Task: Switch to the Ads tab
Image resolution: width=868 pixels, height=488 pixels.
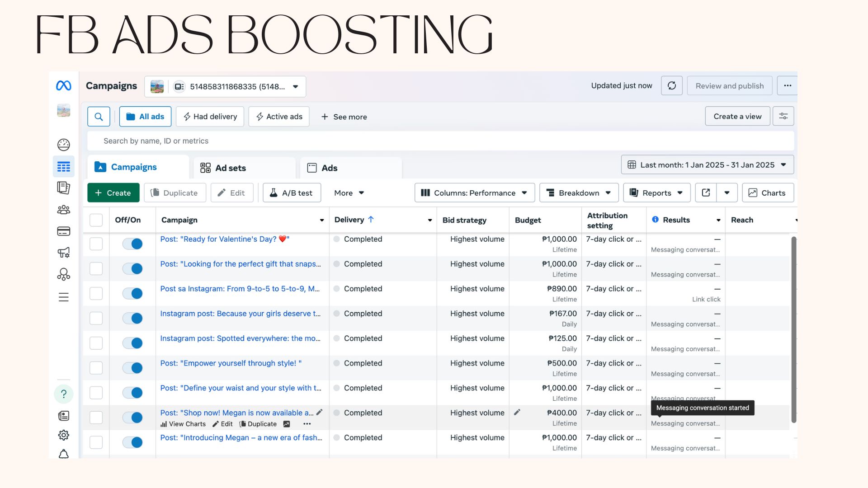Action: point(329,168)
